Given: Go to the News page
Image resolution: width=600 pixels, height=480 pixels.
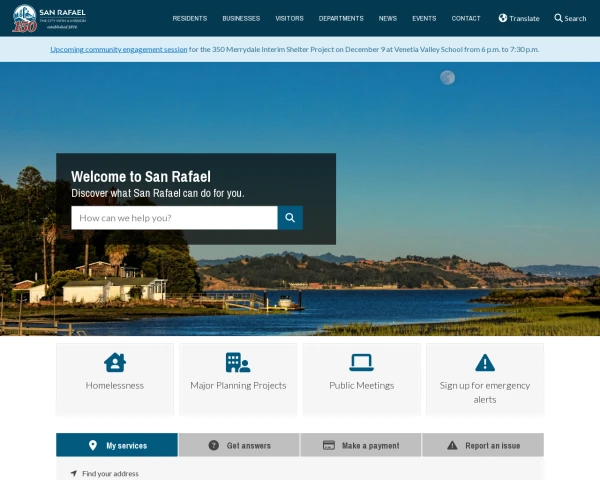Looking at the screenshot, I should click(x=388, y=18).
